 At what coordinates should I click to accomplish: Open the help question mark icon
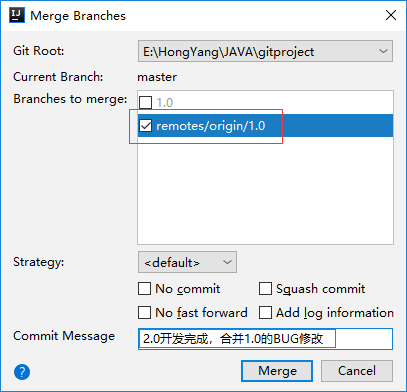click(22, 372)
